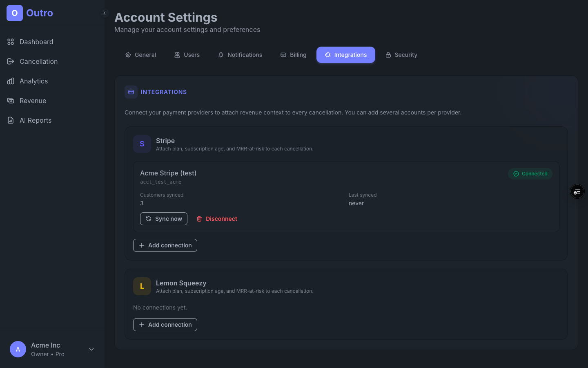This screenshot has width=588, height=368.
Task: Expand the Acme Inc account menu chevron
Action: click(x=91, y=349)
